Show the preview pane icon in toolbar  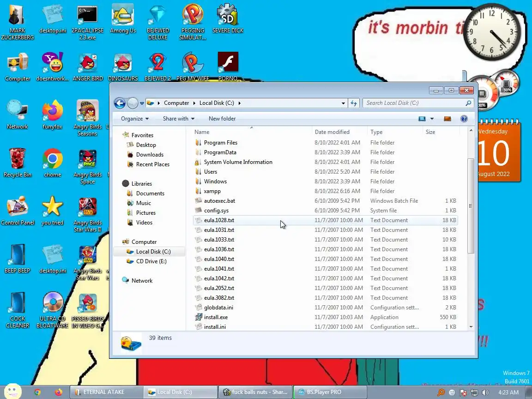[447, 118]
